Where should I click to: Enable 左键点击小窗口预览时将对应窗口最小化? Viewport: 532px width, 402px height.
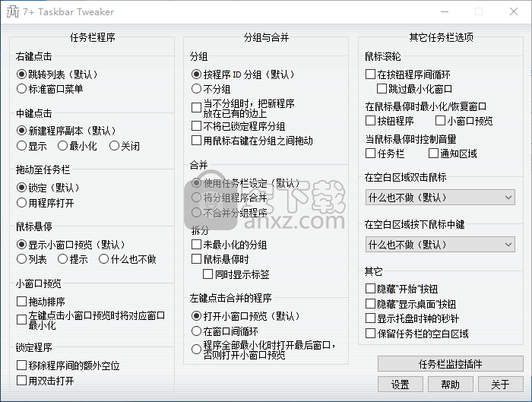point(91,320)
